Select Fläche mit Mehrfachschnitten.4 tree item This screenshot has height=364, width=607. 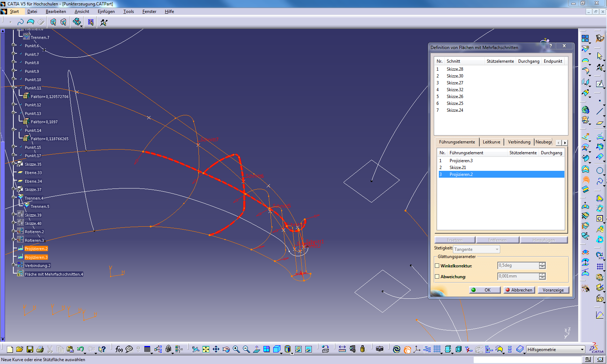(x=54, y=274)
